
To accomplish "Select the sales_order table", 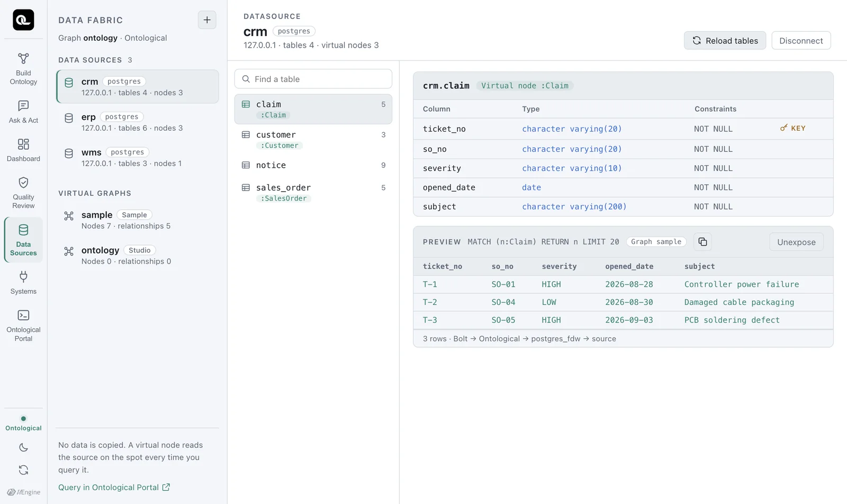I will click(313, 193).
